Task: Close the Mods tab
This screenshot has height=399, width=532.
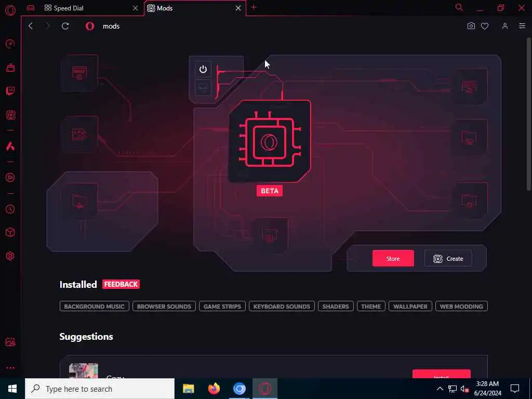Action: point(238,8)
